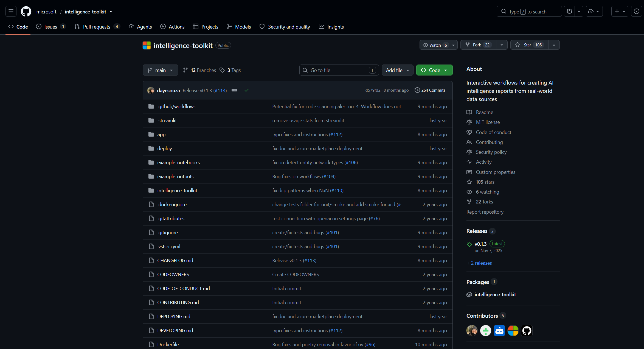The image size is (644, 349).
Task: Click the first contributor avatar
Action: click(x=472, y=331)
